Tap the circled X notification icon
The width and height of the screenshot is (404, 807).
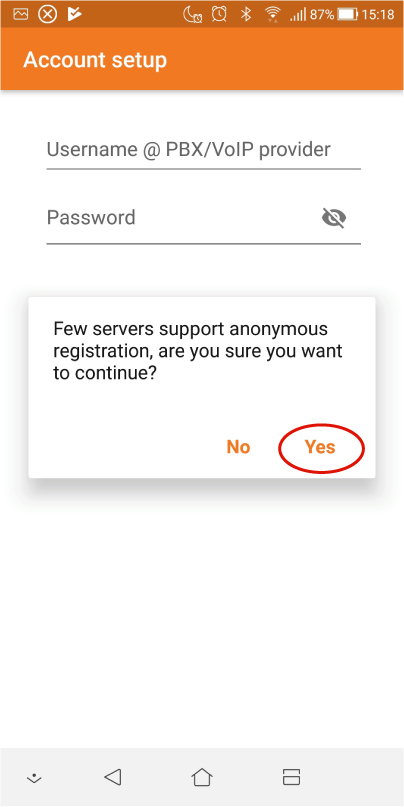[47, 14]
